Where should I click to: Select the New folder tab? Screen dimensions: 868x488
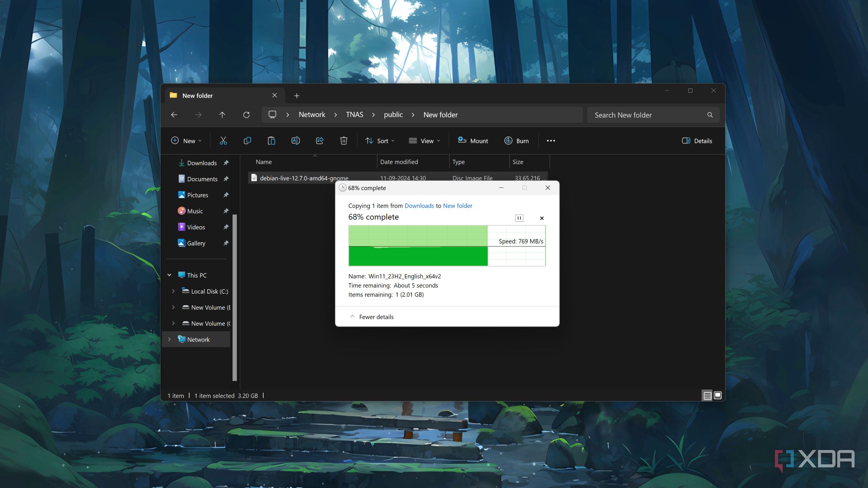(225, 95)
